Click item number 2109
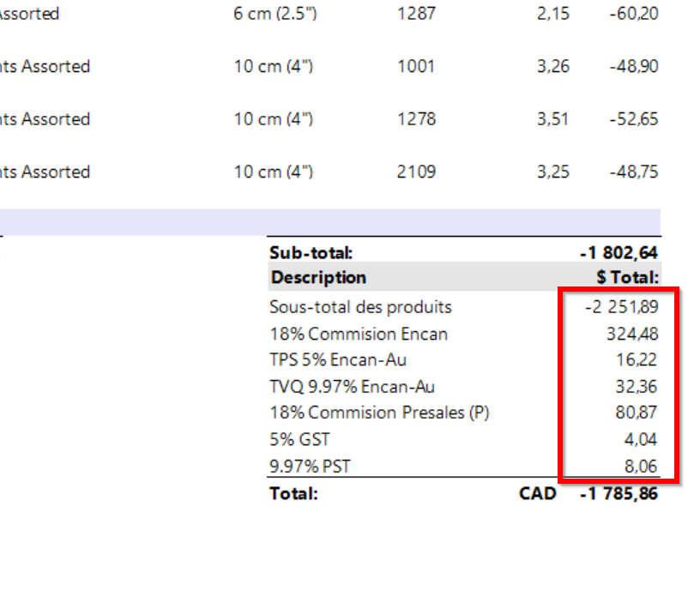 [416, 172]
